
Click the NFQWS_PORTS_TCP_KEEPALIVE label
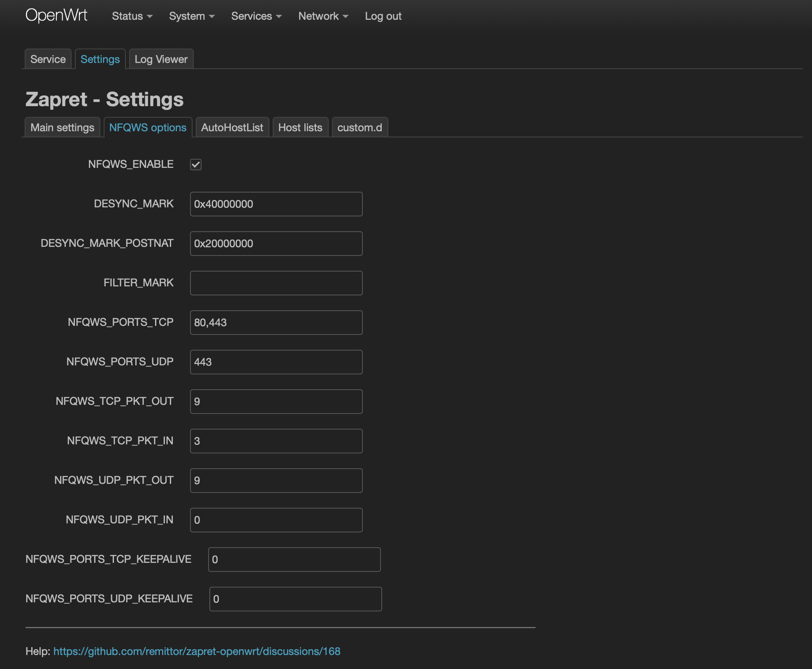pos(109,559)
